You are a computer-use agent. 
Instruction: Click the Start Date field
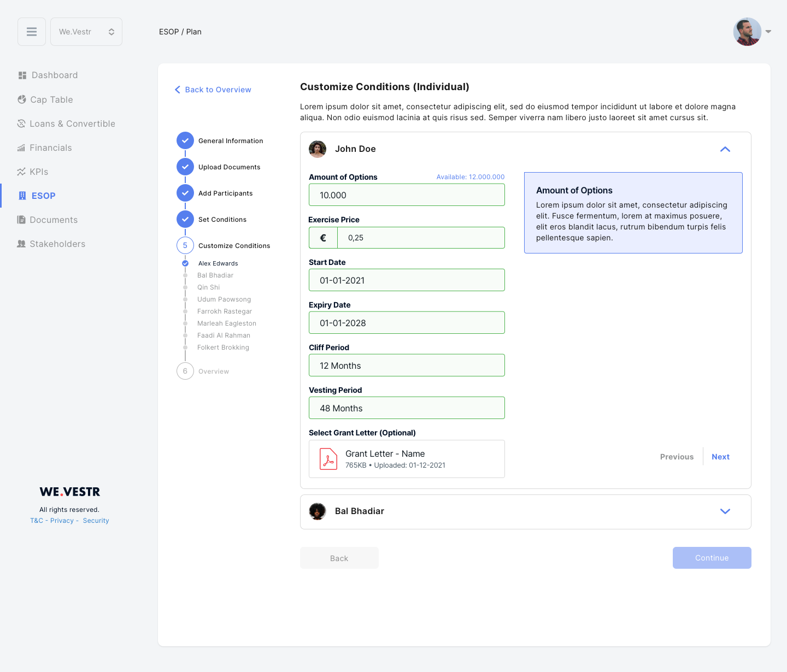407,280
